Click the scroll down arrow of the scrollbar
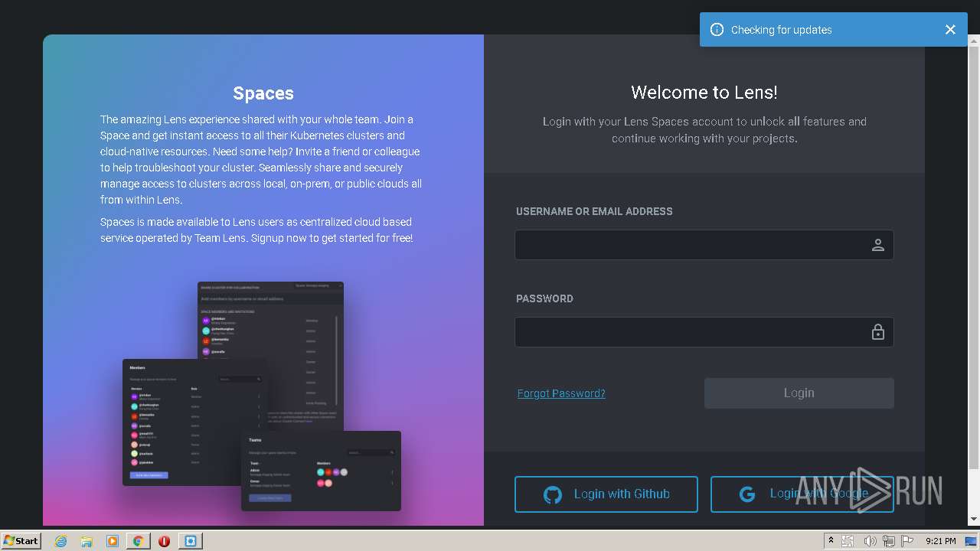This screenshot has height=551, width=980. 974,520
